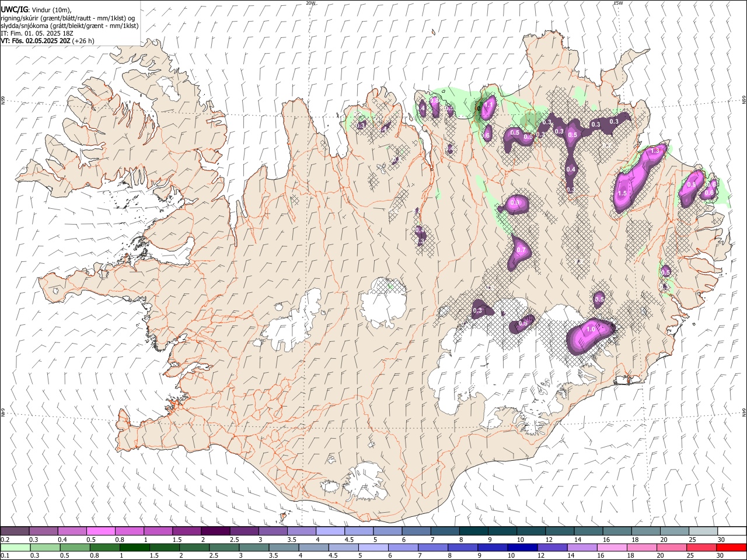Click the 'IT: Fim. 01. 05. 2025 18Z' line
This screenshot has height=560, width=747.
[x=37, y=33]
